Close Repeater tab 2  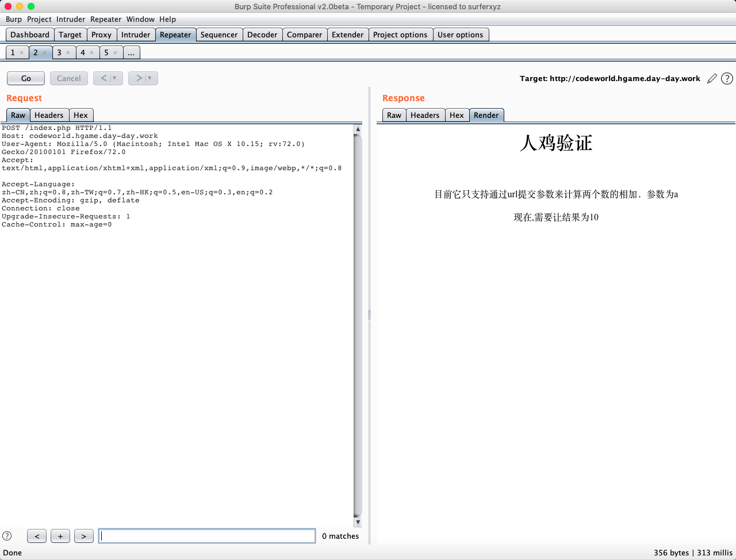pyautogui.click(x=45, y=53)
